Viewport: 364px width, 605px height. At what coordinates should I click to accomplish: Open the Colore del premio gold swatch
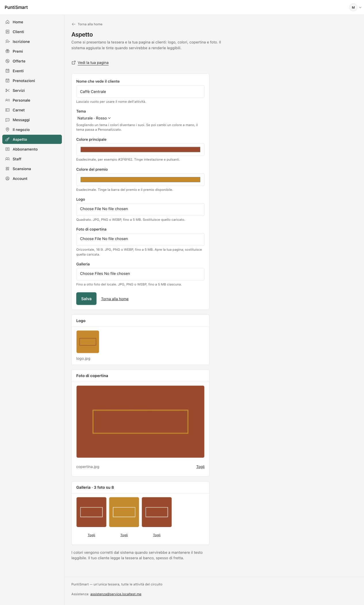[140, 180]
